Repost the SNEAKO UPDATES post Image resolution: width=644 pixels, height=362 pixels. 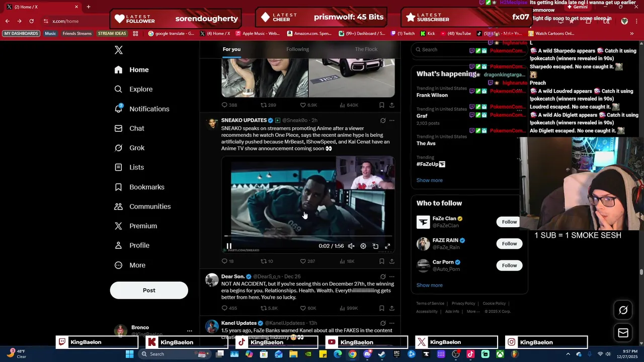267,261
